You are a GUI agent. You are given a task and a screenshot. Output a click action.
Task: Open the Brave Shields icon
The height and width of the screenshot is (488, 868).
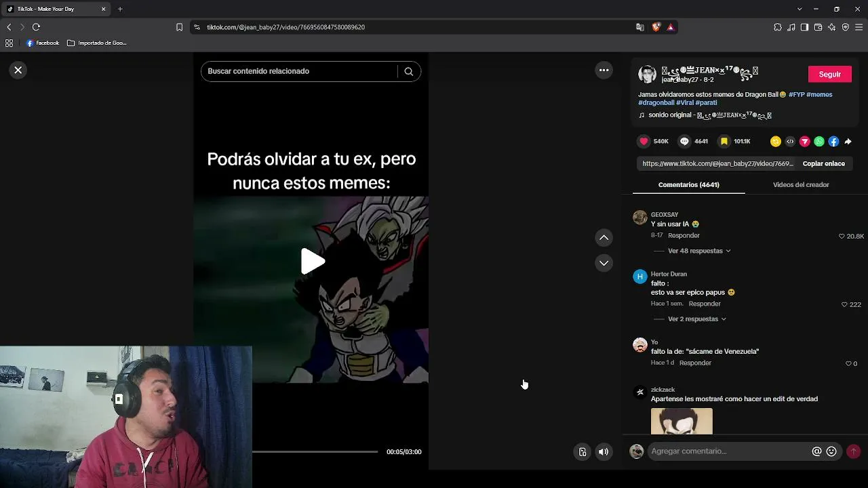[656, 27]
